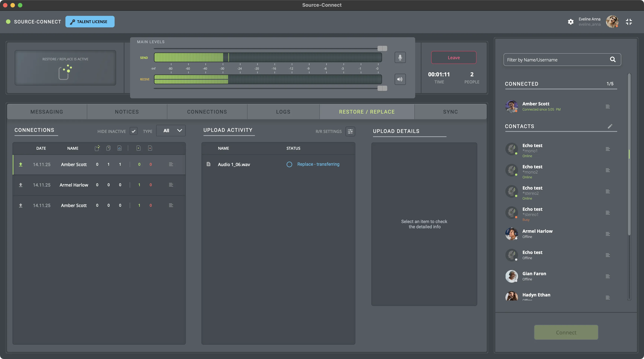
Task: Select the Restore / Replace tab
Action: 367,112
